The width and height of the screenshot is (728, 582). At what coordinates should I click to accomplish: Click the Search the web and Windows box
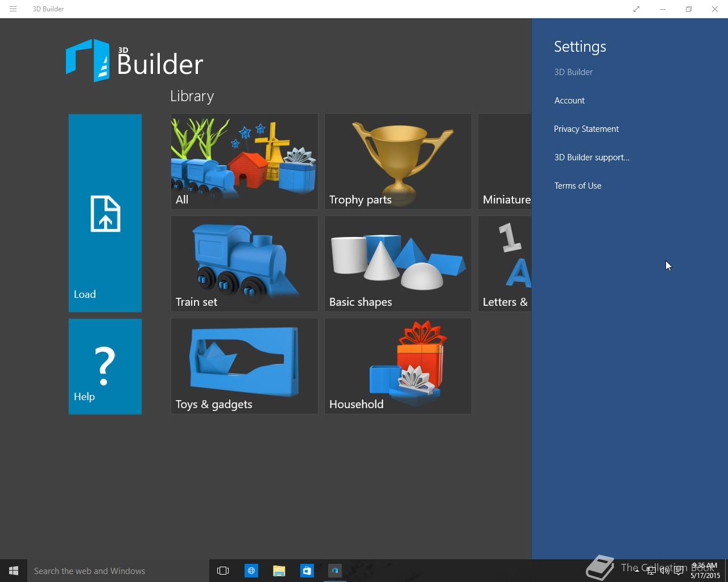[118, 571]
